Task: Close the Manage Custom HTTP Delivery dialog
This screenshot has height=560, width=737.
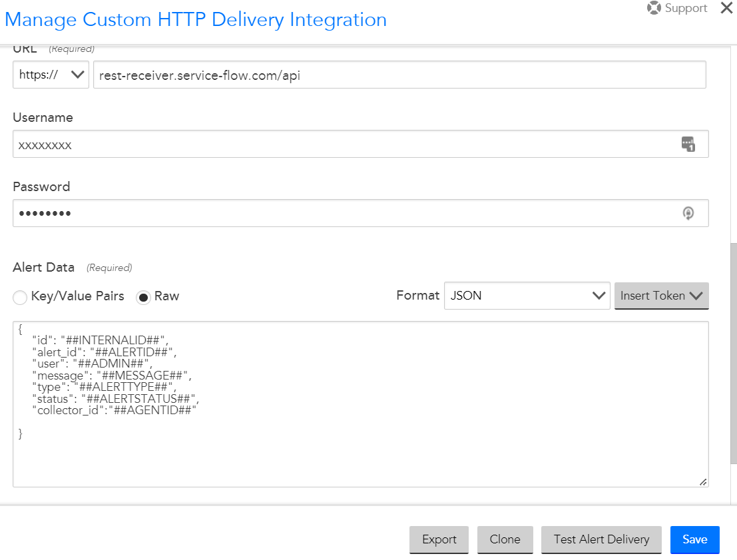Action: click(726, 8)
